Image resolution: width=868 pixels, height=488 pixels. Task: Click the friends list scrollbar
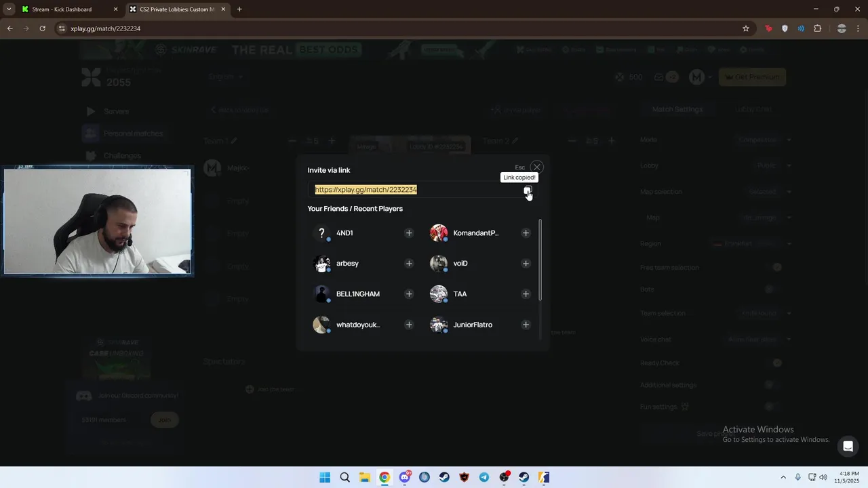pos(540,260)
